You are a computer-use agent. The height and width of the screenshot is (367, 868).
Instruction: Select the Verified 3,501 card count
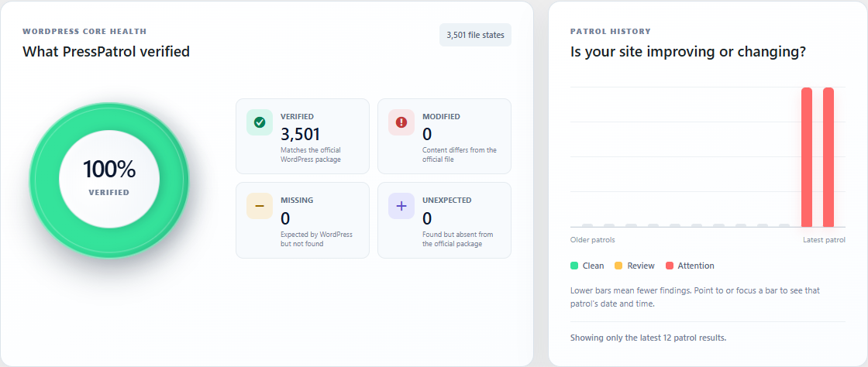tap(300, 134)
